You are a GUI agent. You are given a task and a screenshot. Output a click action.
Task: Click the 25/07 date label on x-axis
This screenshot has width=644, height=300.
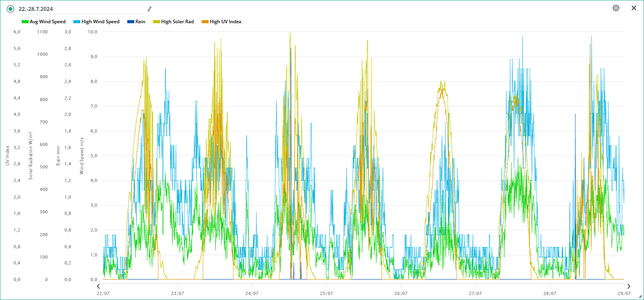(326, 293)
